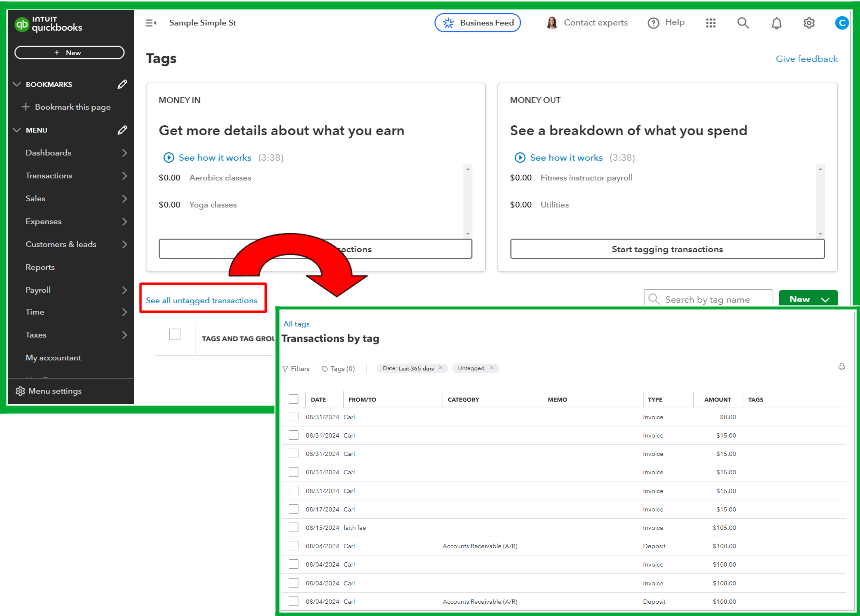The width and height of the screenshot is (860, 616).
Task: Remove the Untagged filter chip
Action: 492,368
